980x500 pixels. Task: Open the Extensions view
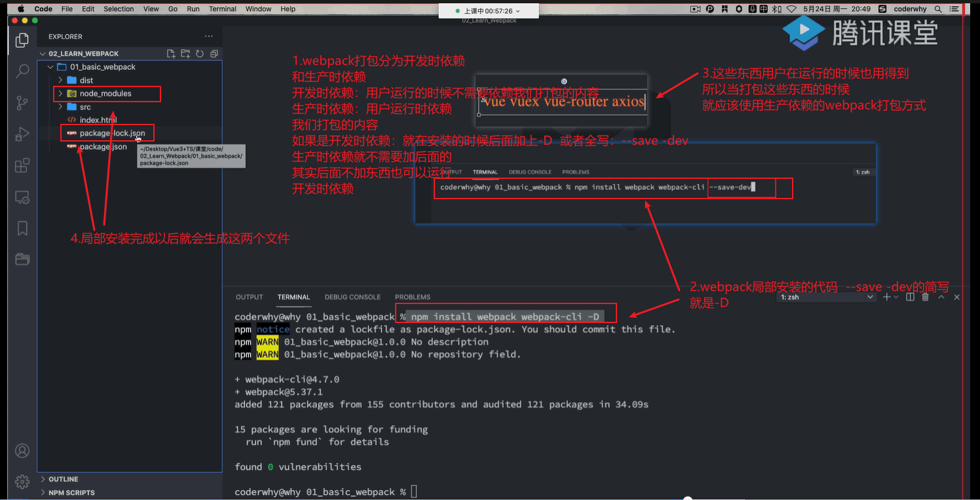[22, 164]
